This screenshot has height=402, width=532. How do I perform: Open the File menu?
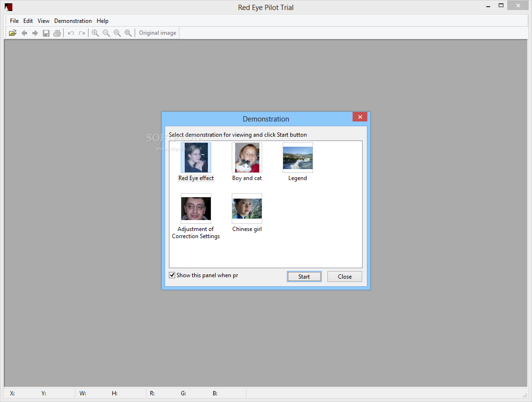[14, 20]
